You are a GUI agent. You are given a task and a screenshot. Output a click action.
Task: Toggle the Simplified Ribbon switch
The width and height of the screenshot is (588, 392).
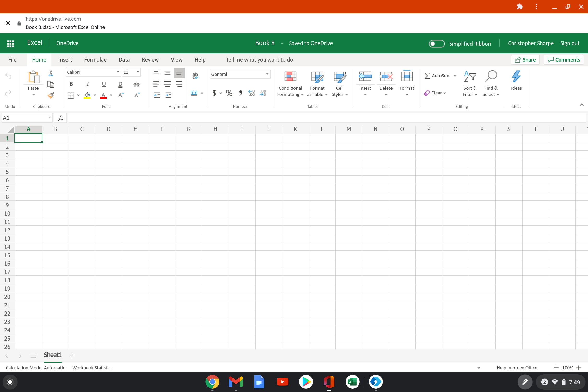pos(437,44)
